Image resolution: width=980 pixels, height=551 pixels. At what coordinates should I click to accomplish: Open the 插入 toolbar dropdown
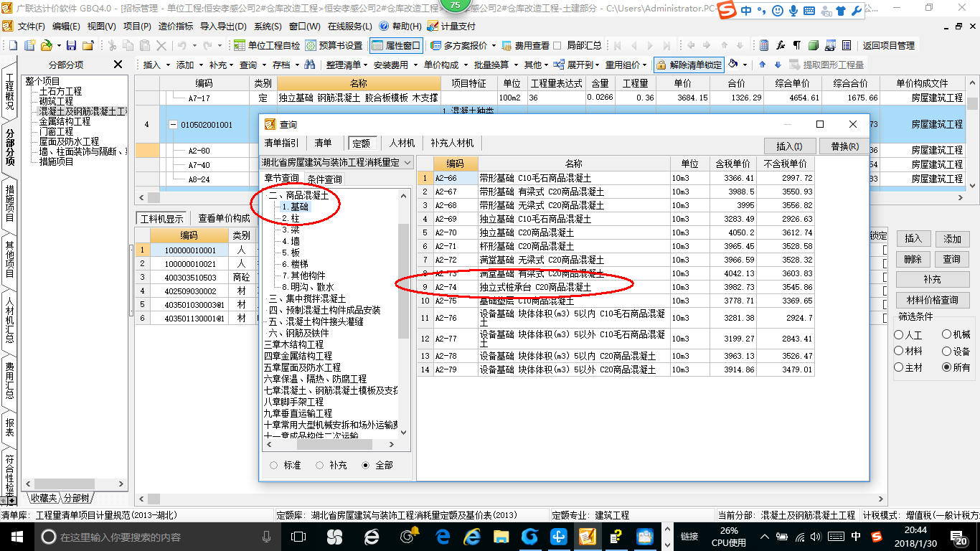[x=156, y=65]
